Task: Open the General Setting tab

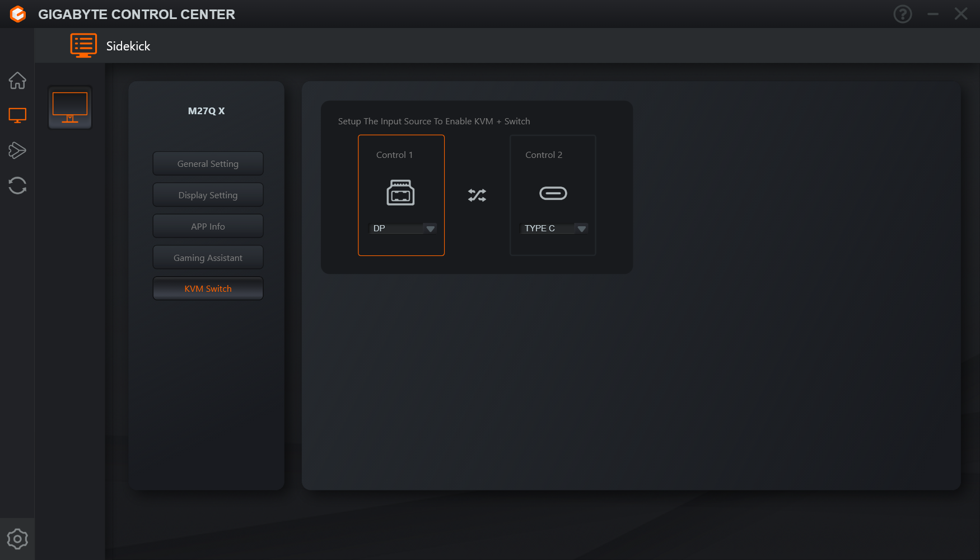Action: [x=208, y=164]
